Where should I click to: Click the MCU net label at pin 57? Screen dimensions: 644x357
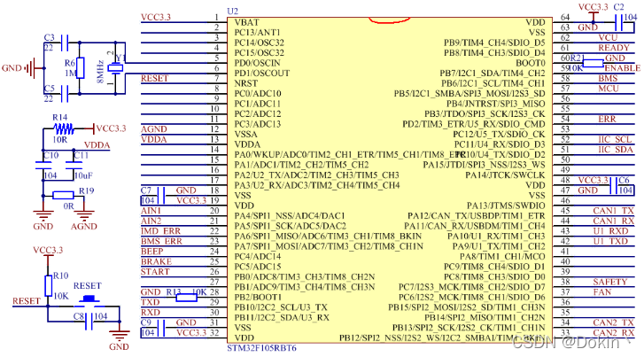coord(609,89)
